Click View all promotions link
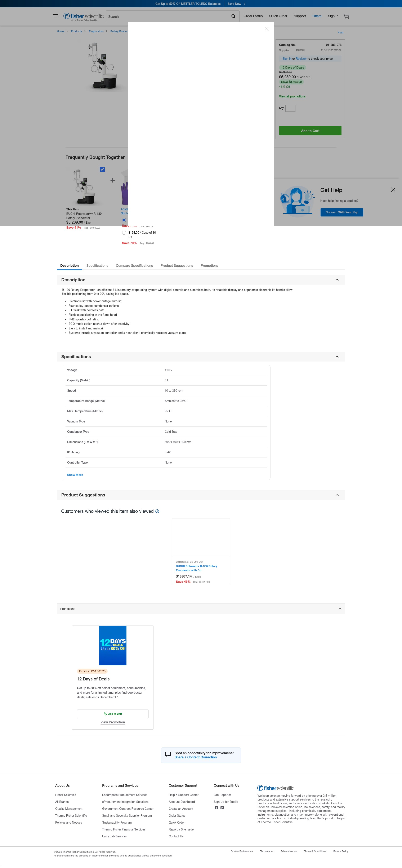 pos(292,96)
